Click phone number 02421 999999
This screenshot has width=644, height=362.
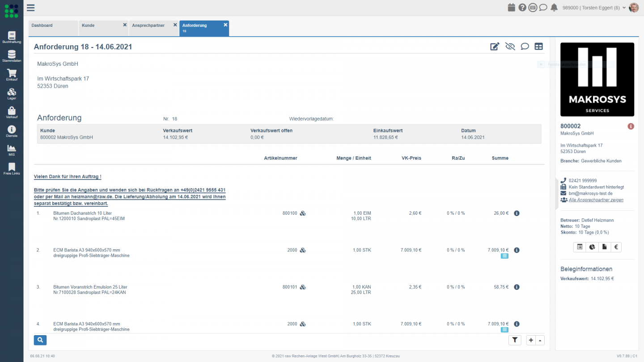pyautogui.click(x=583, y=180)
